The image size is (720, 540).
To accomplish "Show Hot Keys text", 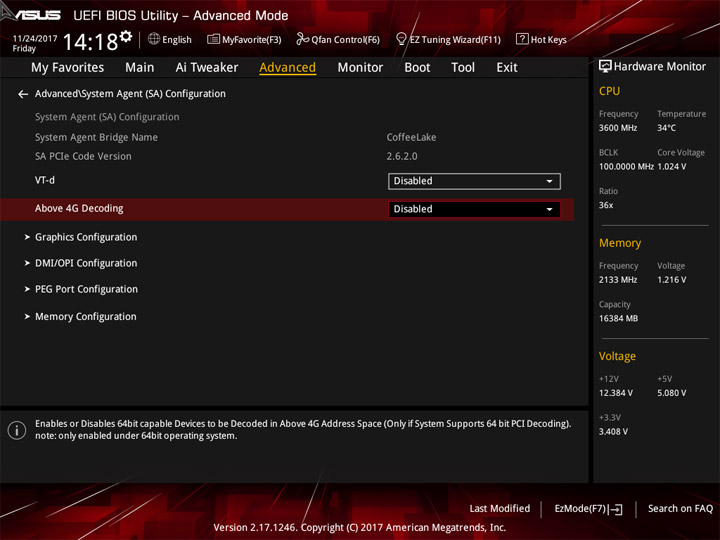I will 549,40.
